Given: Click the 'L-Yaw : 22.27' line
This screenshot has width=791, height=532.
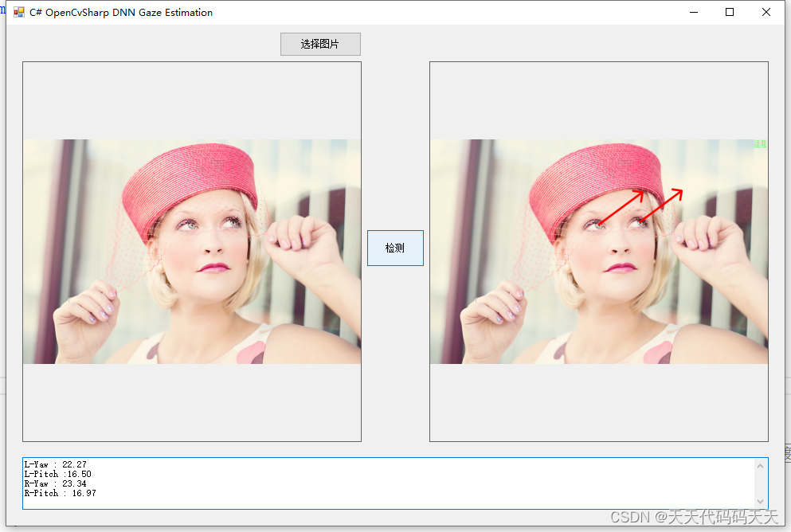Looking at the screenshot, I should pos(56,464).
